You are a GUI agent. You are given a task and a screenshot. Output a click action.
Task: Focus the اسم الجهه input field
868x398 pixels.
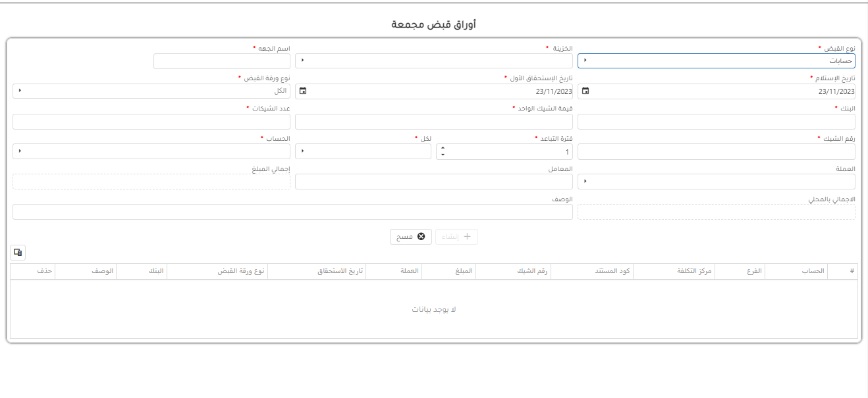[x=221, y=61]
